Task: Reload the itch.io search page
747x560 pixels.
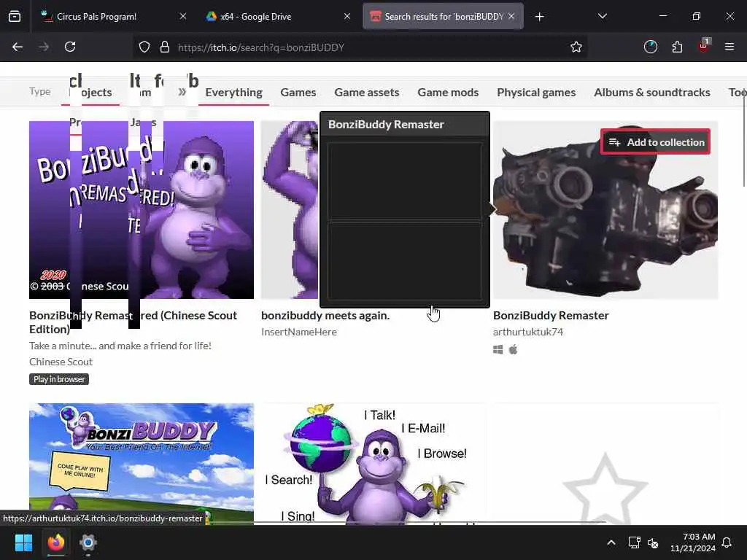Action: [x=70, y=47]
